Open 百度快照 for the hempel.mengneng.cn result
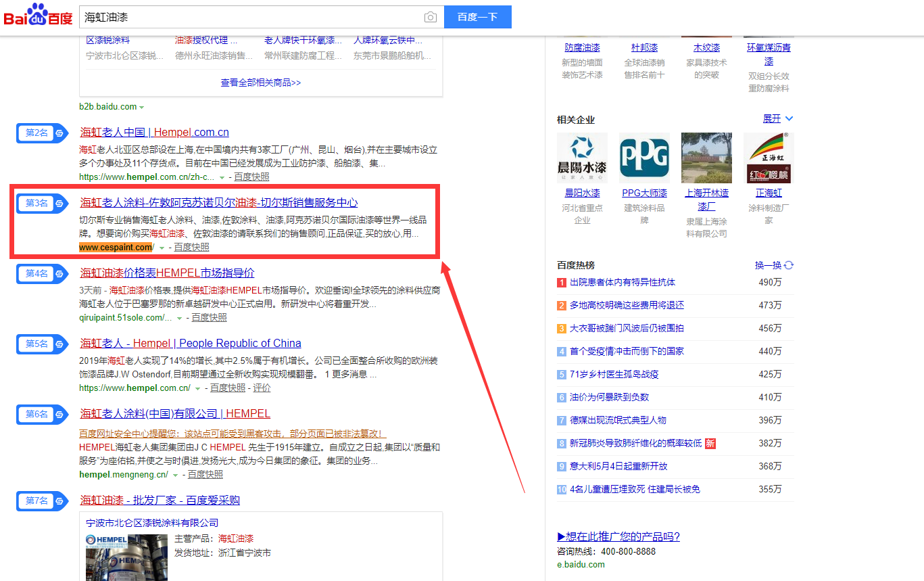The height and width of the screenshot is (581, 924). (205, 475)
